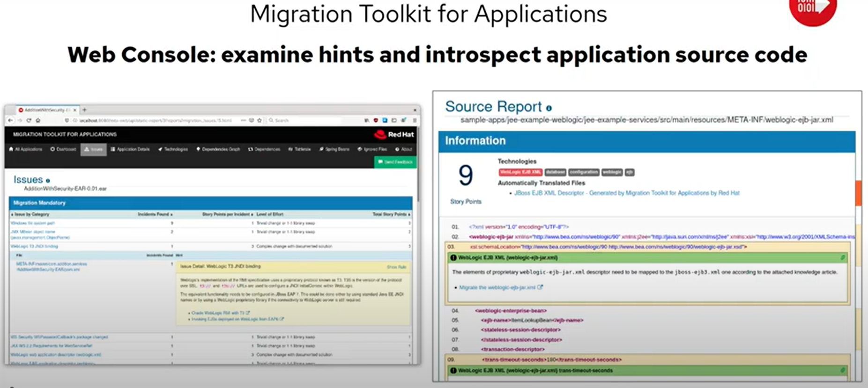Expand WS-Security WSPasswordCallback package changed issue
Screen dimensions: 868x388
coord(59,337)
